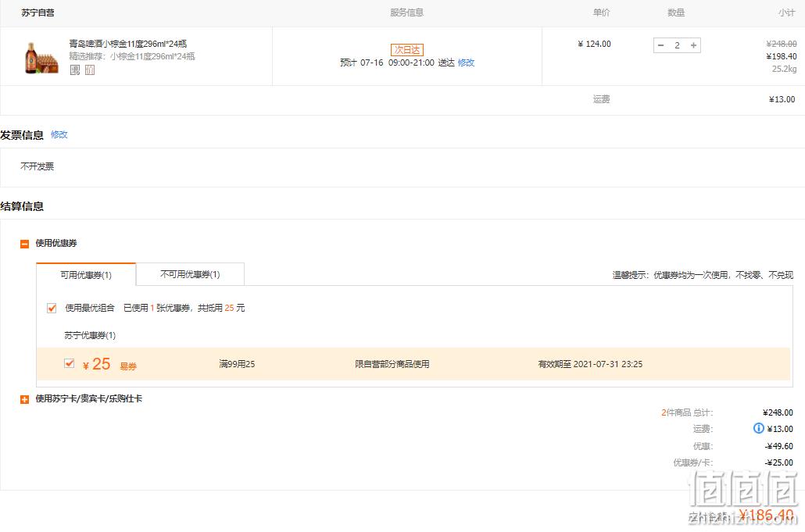The image size is (805, 532).
Task: Click the coupon expiry 有效期至 2021-07-31 23:25
Action: [590, 364]
